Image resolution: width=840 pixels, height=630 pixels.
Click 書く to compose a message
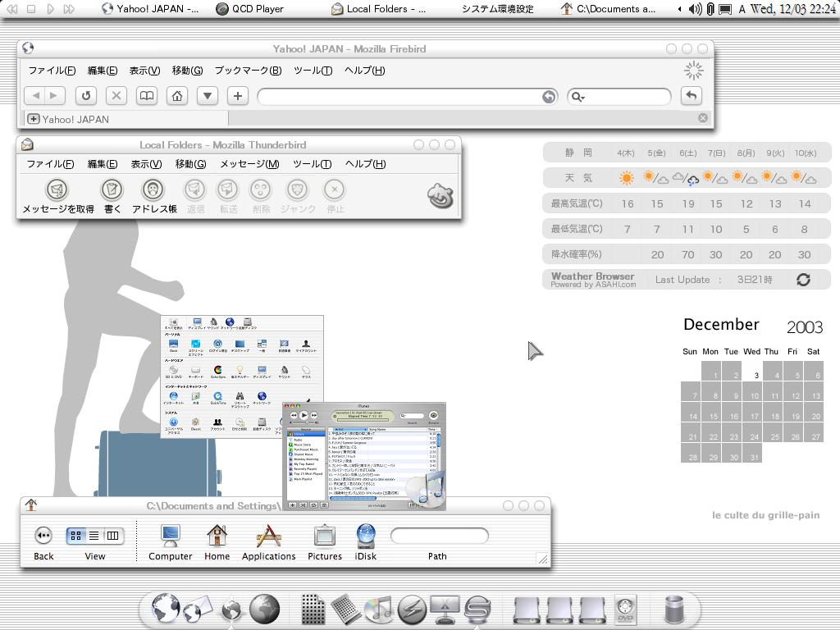(112, 196)
